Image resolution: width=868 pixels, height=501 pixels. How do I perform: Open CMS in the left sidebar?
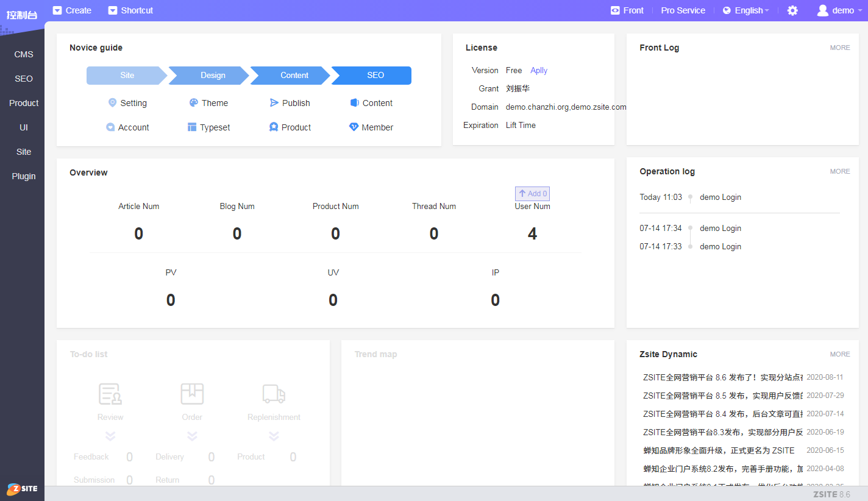[24, 54]
